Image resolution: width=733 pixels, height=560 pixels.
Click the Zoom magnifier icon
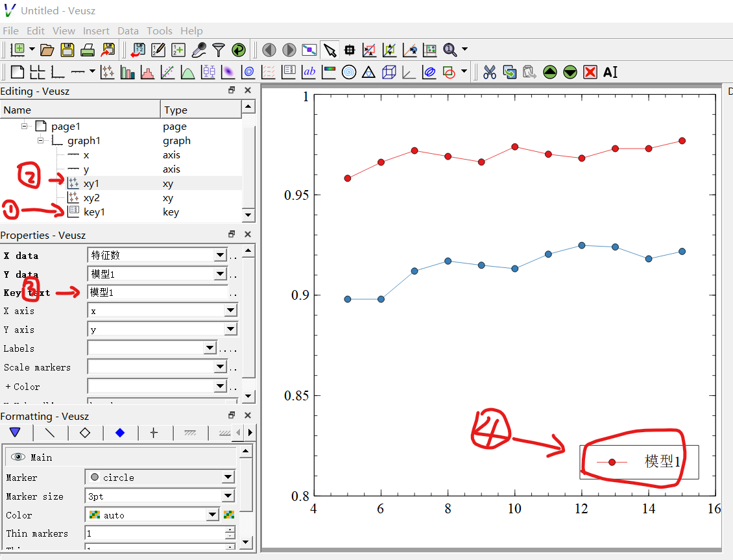[450, 49]
